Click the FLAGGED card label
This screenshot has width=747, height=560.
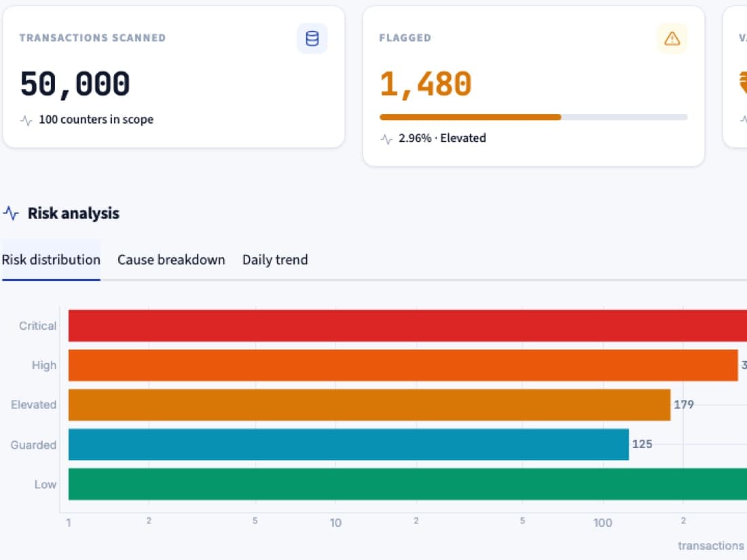tap(405, 37)
